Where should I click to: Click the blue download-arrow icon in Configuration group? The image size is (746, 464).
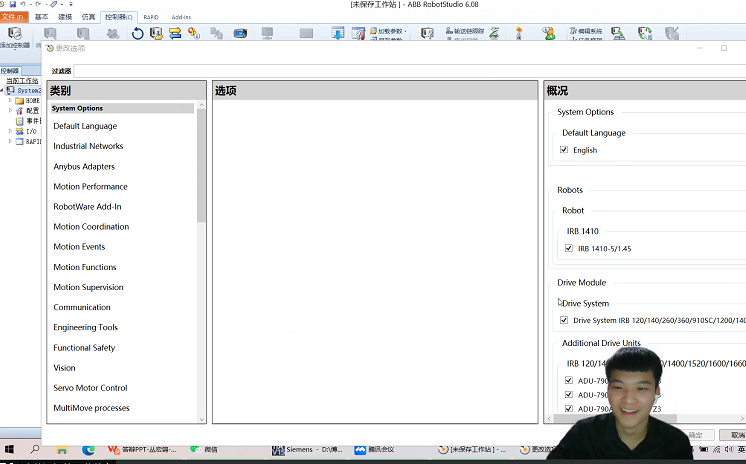338,33
